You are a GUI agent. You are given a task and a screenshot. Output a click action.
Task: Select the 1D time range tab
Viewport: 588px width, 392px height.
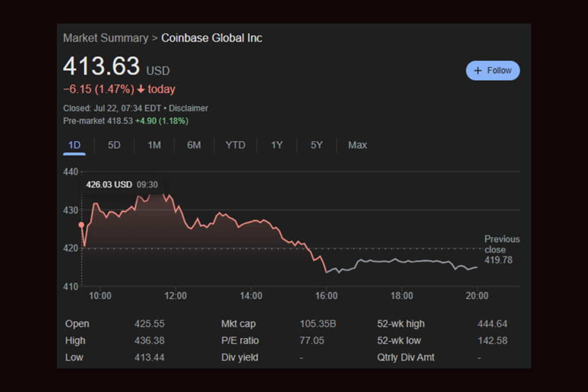tap(74, 145)
